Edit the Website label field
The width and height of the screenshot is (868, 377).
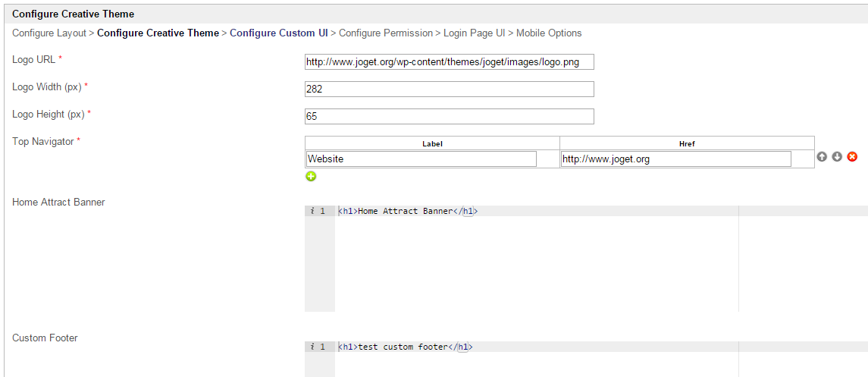point(421,159)
